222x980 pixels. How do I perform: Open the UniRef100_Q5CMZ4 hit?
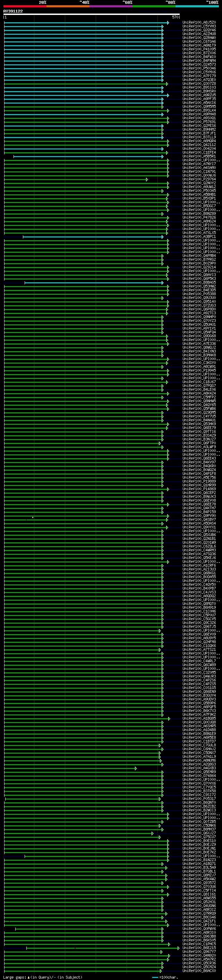click(199, 967)
